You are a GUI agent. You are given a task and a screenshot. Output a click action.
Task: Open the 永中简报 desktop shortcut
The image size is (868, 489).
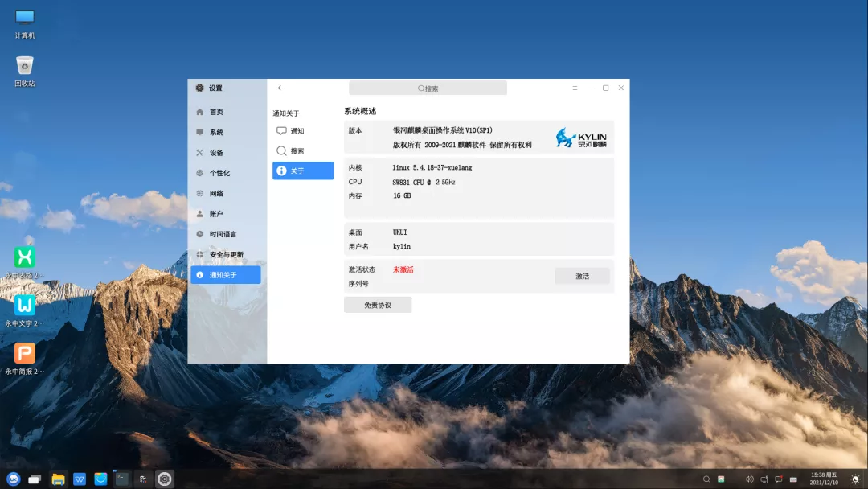coord(24,359)
